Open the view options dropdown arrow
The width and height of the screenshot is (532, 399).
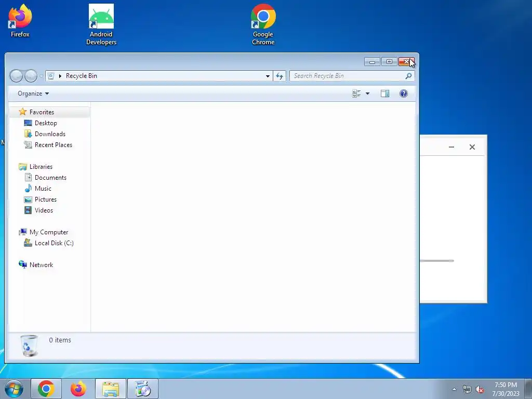[367, 94]
